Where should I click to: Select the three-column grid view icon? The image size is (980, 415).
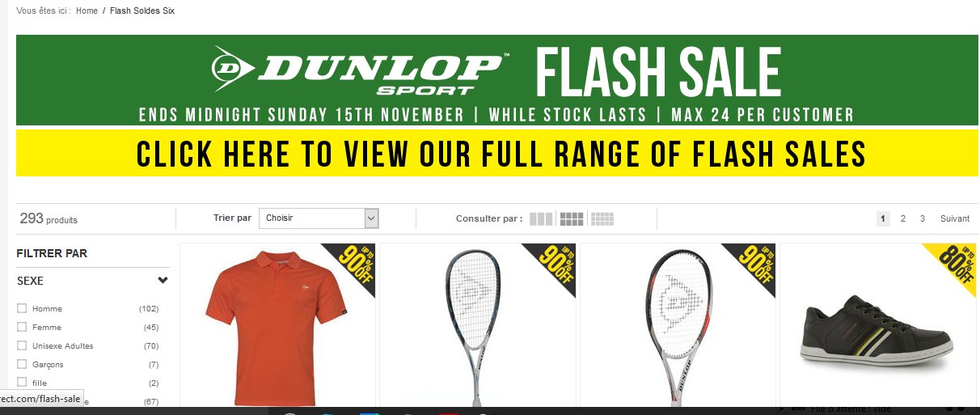point(541,218)
